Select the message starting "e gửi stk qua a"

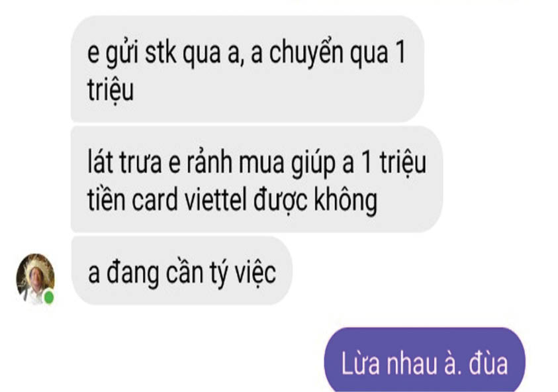tap(248, 69)
